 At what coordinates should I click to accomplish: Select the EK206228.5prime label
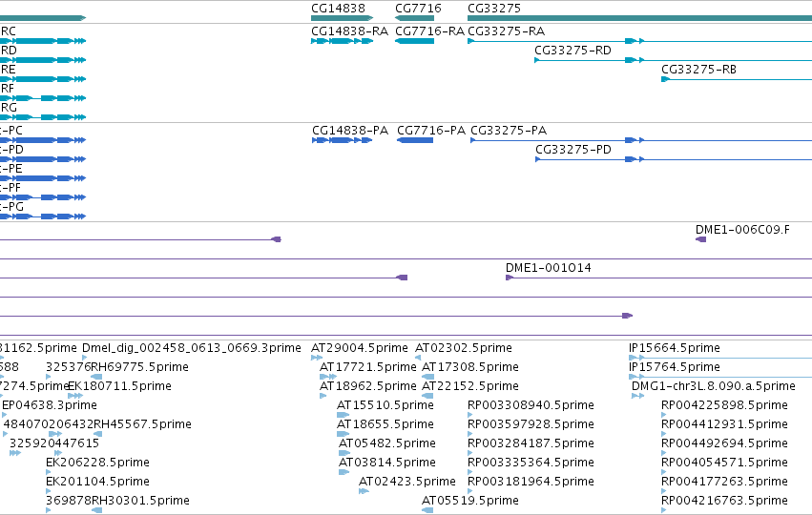pos(98,463)
